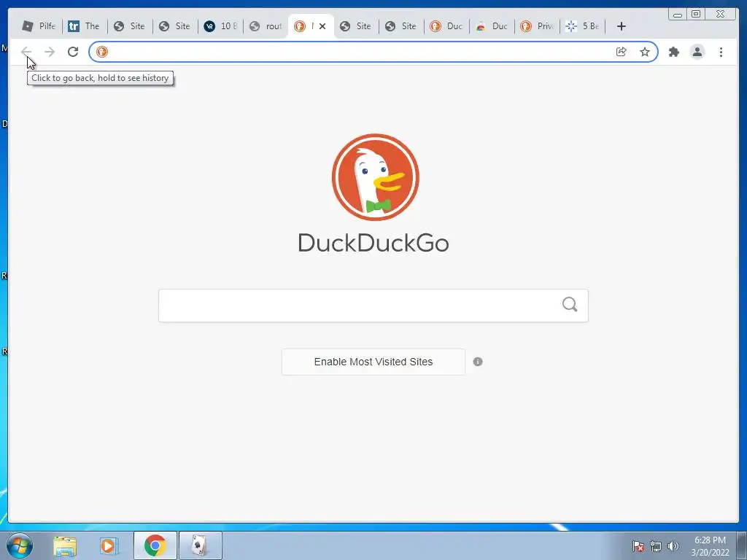This screenshot has height=560, width=747.
Task: Click the volume speaker tray icon
Action: (x=673, y=546)
